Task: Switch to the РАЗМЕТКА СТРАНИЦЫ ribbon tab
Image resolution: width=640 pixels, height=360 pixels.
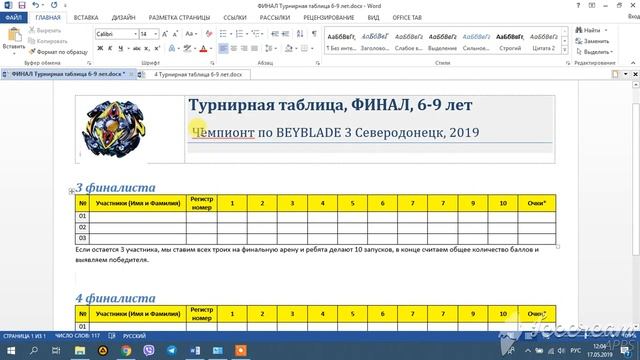Action: click(x=179, y=18)
